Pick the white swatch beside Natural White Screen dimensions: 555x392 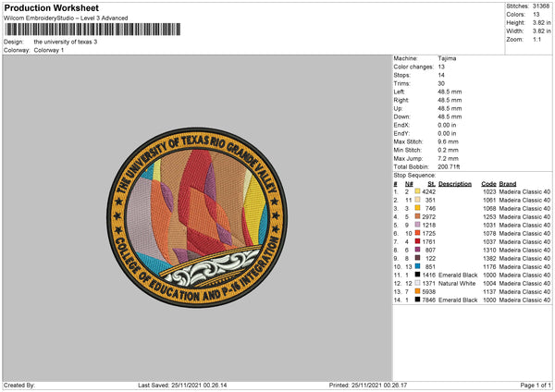click(x=417, y=283)
